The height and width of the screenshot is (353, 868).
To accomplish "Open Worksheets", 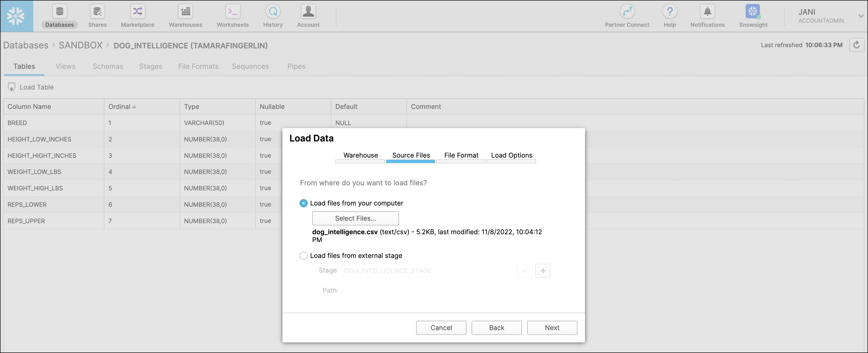I will [233, 16].
